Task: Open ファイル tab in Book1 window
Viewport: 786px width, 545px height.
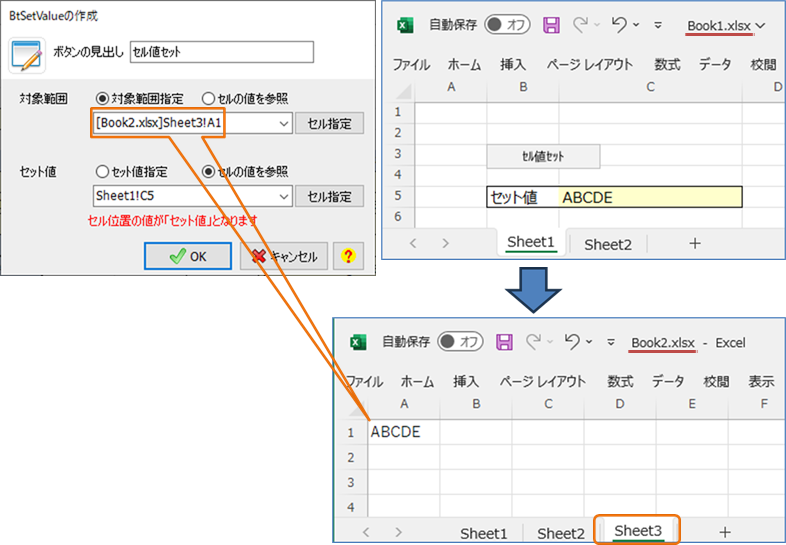Action: (411, 64)
